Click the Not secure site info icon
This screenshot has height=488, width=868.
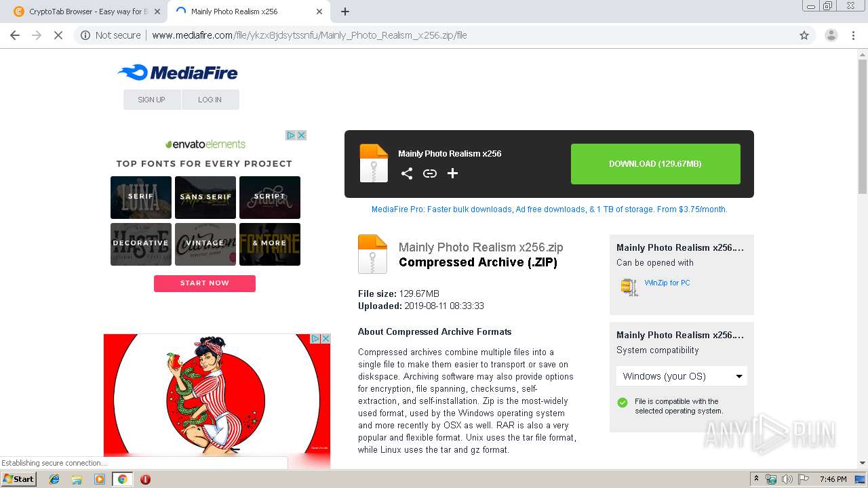(x=85, y=35)
